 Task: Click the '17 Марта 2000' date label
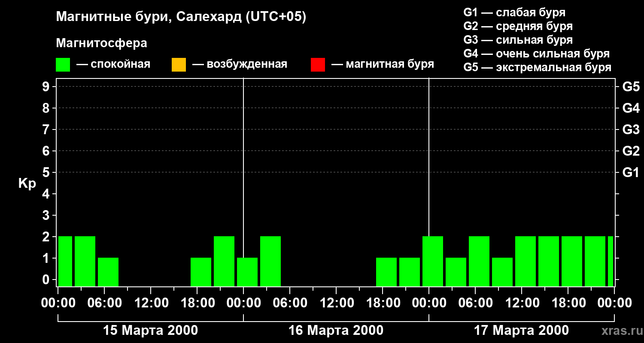coord(521,331)
